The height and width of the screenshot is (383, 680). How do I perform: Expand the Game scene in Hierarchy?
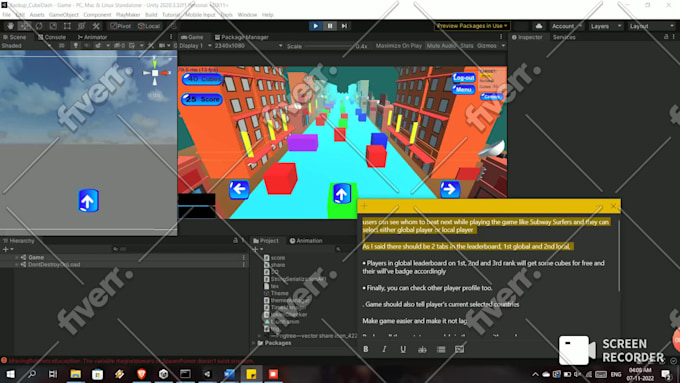point(17,258)
